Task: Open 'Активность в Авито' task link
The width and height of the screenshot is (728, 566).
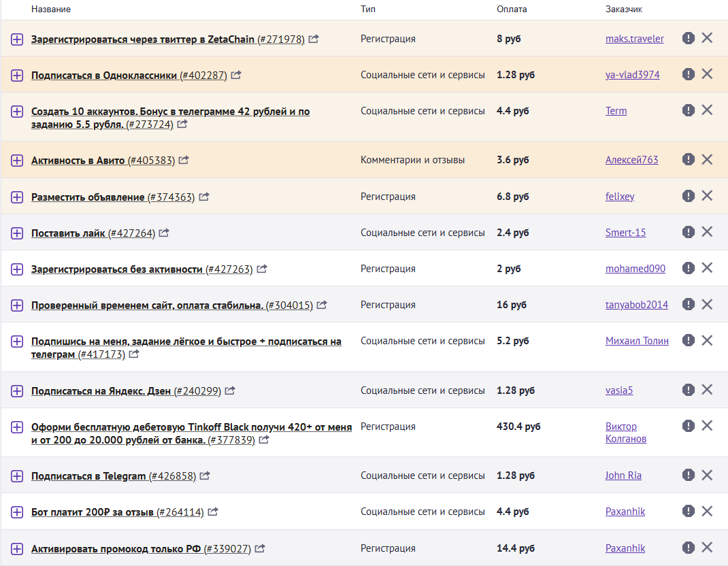Action: (103, 161)
